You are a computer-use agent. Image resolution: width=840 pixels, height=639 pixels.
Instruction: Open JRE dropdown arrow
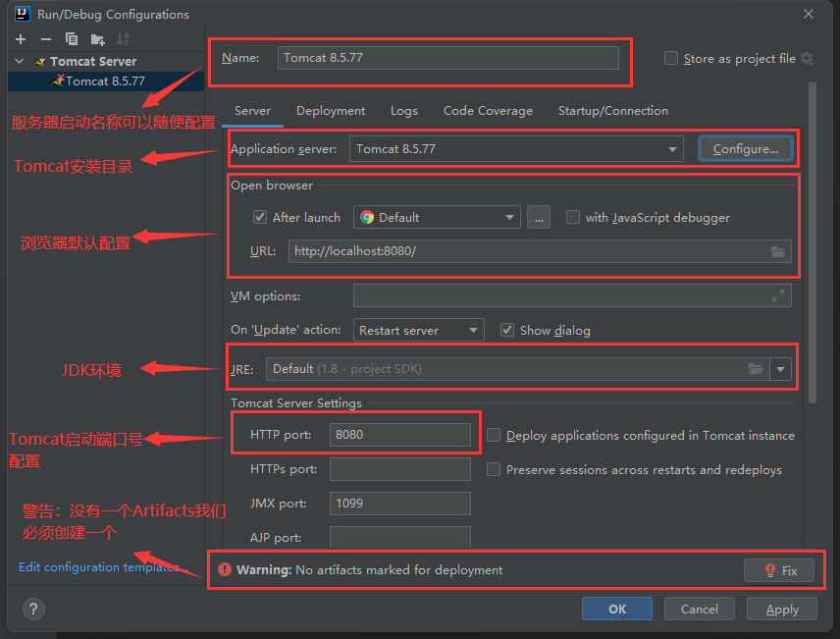coord(780,369)
